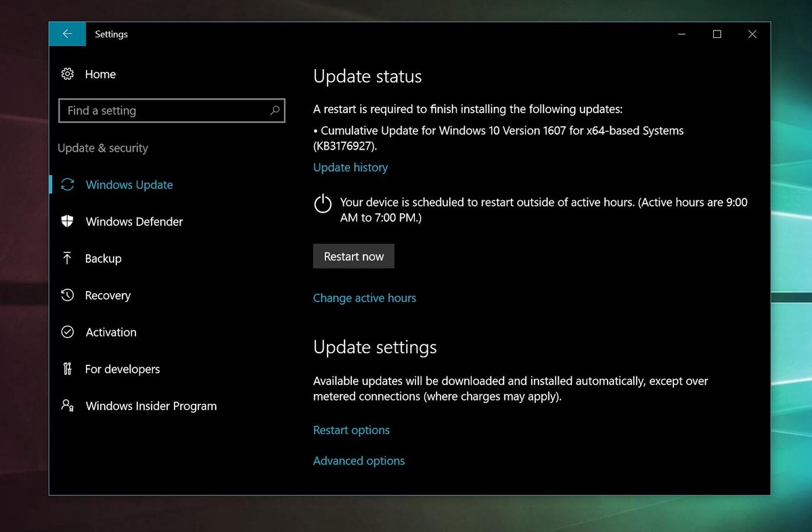Click the Find a setting search box
This screenshot has width=812, height=532.
[172, 110]
